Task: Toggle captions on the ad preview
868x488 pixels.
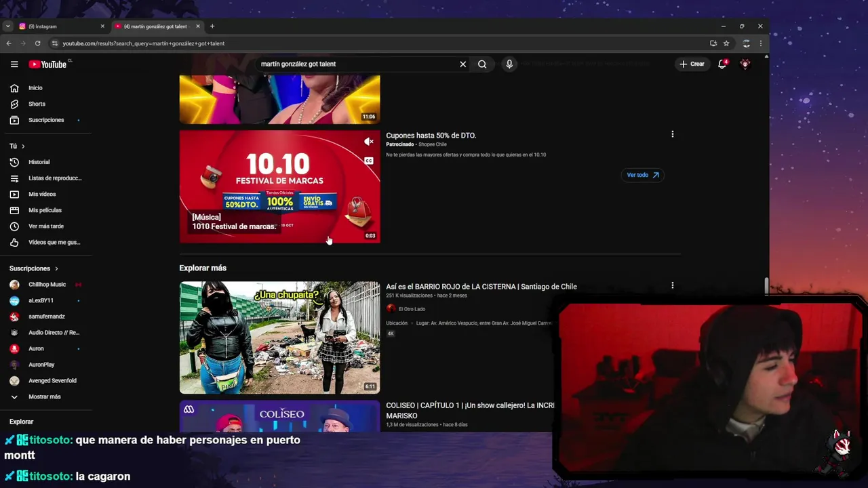Action: point(369,161)
